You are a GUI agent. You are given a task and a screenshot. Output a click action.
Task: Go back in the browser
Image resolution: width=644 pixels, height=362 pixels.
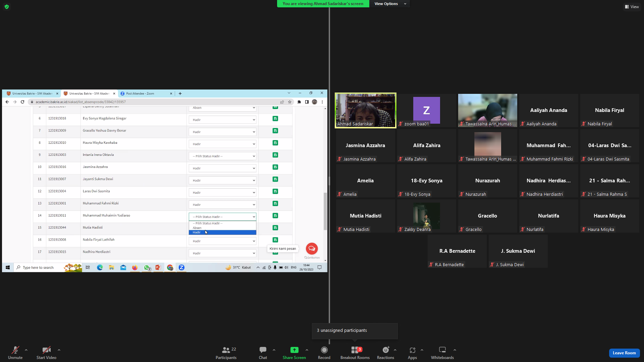pos(7,102)
